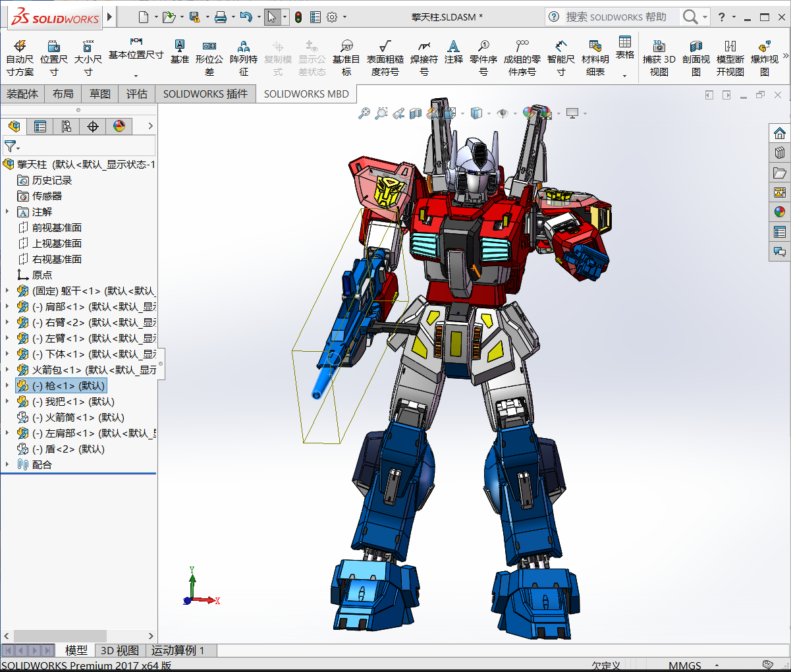Click the 自动尺寸方案 tool
The height and width of the screenshot is (672, 791).
coord(20,58)
